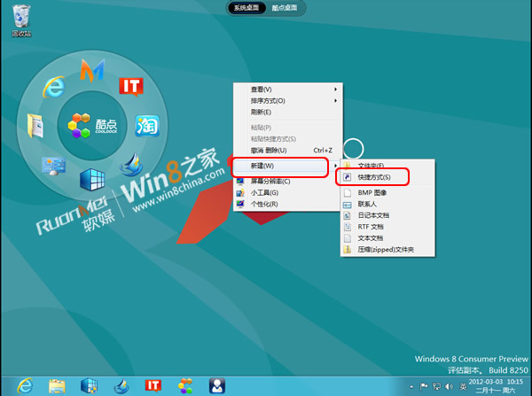The width and height of the screenshot is (532, 396).
Task: Open Internet Explorer from the taskbar
Action: pos(25,386)
